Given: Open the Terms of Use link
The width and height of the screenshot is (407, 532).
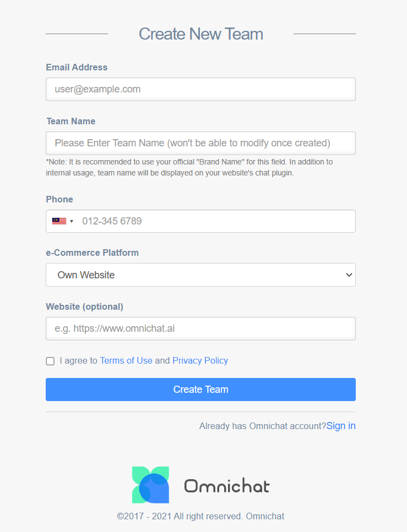Looking at the screenshot, I should point(126,361).
